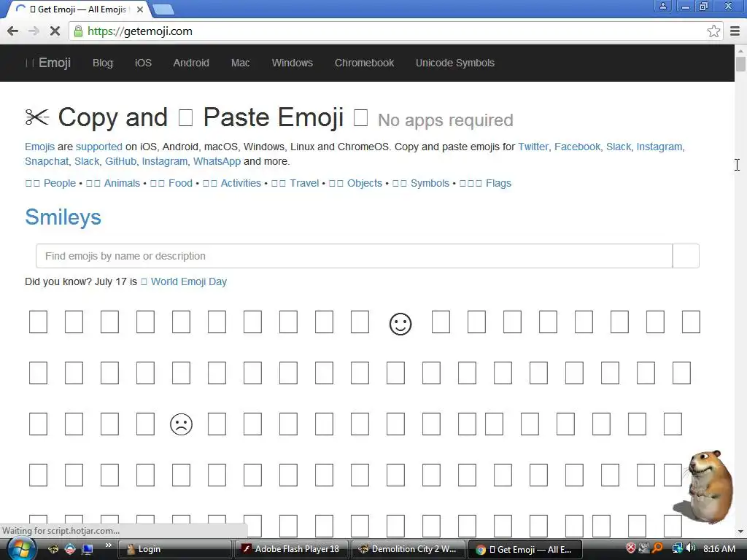
Task: Open the Twitter link
Action: 533,147
